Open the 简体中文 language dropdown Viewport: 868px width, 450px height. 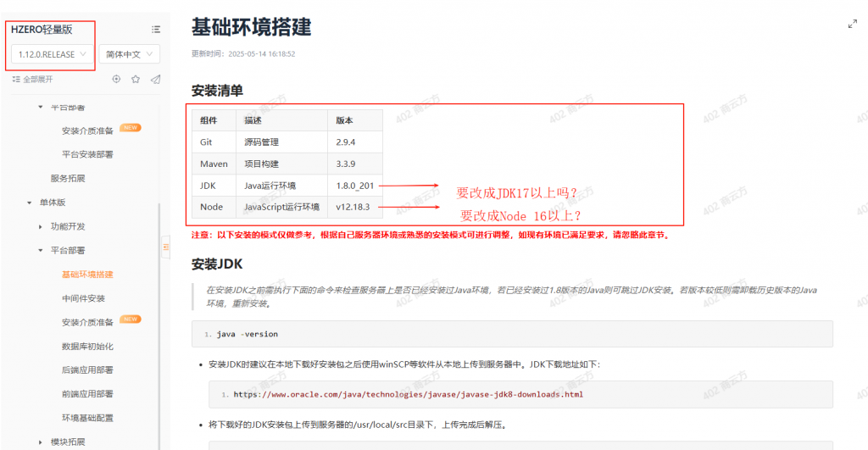click(x=129, y=54)
